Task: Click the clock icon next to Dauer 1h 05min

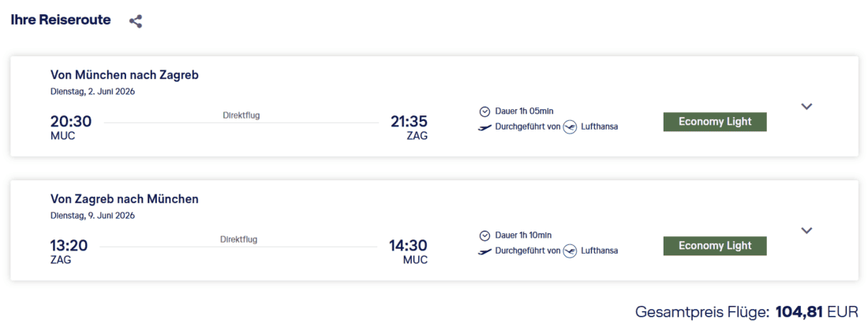Action: click(485, 111)
